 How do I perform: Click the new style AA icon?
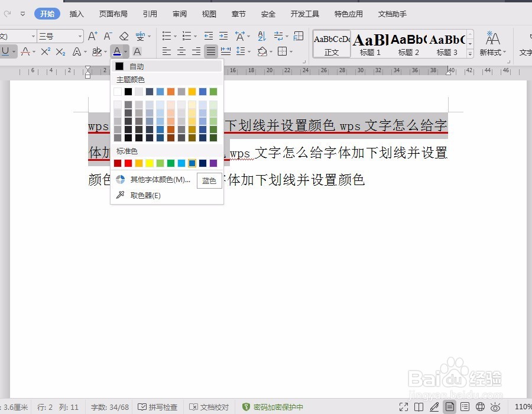[492, 38]
